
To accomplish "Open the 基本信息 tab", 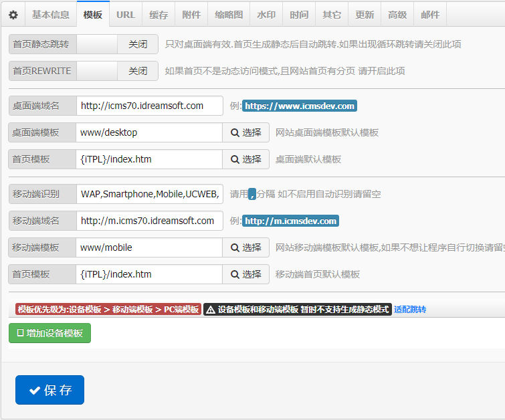I will pos(50,14).
